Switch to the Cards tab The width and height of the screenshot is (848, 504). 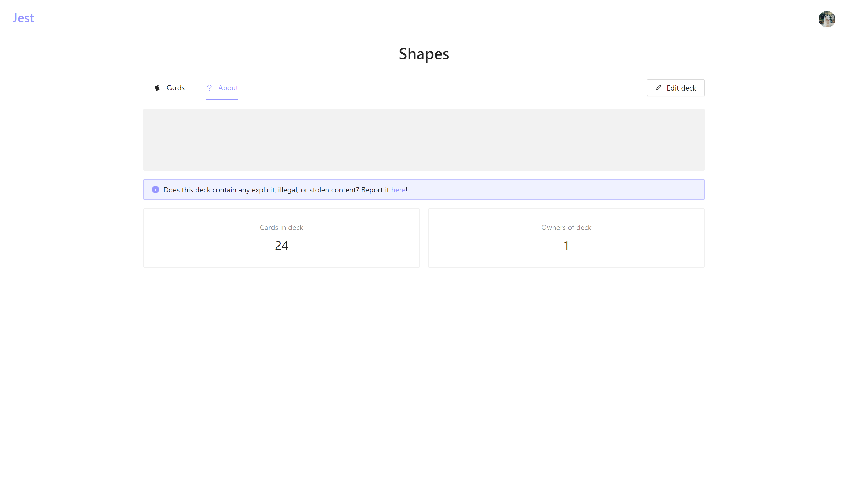[175, 88]
